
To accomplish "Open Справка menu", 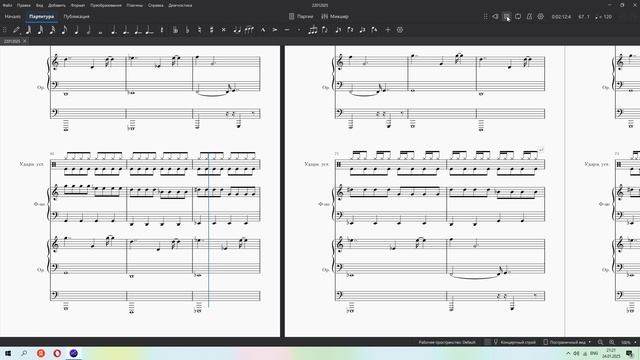I will click(156, 5).
